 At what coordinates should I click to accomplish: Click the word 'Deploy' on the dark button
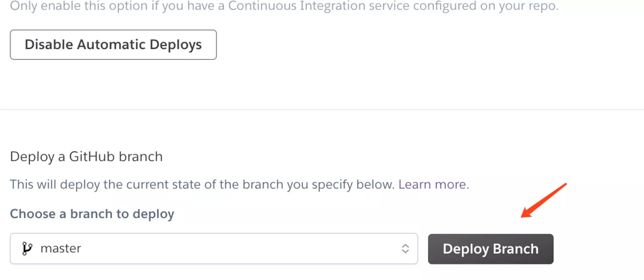[x=465, y=249]
